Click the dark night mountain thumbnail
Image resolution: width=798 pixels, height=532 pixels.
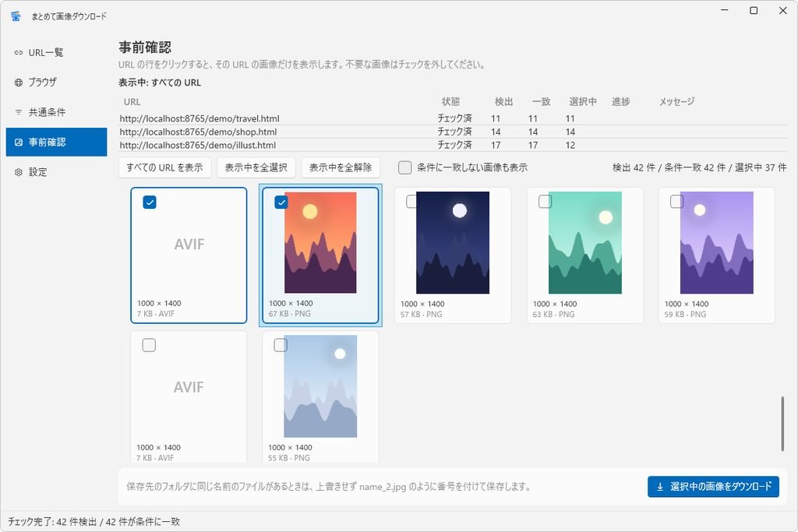click(x=453, y=242)
